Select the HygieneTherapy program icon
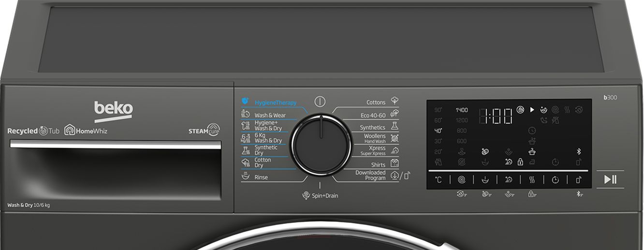This screenshot has width=644, height=250. pos(245,102)
